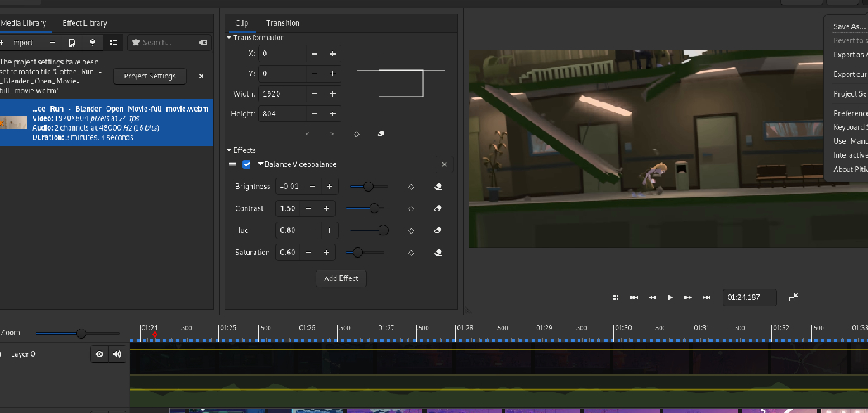Remove the Balance Videobalance effect
The width and height of the screenshot is (868, 413).
(444, 164)
